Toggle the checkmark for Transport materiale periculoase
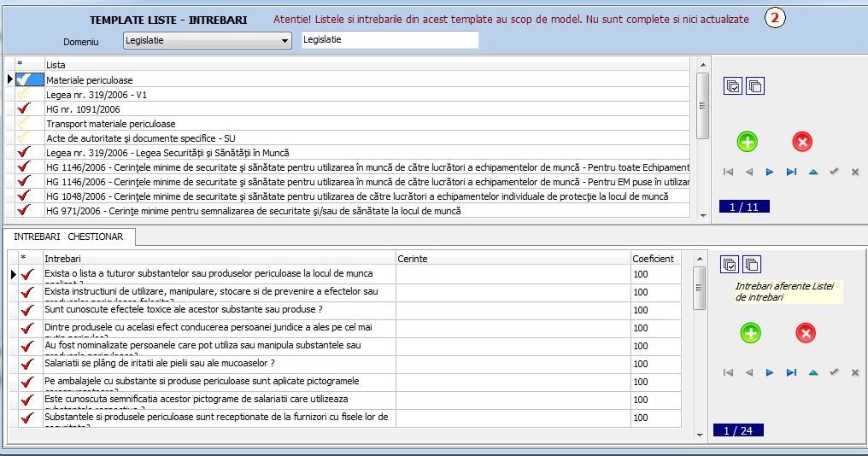Screen dimensions: 868x456 24,124
